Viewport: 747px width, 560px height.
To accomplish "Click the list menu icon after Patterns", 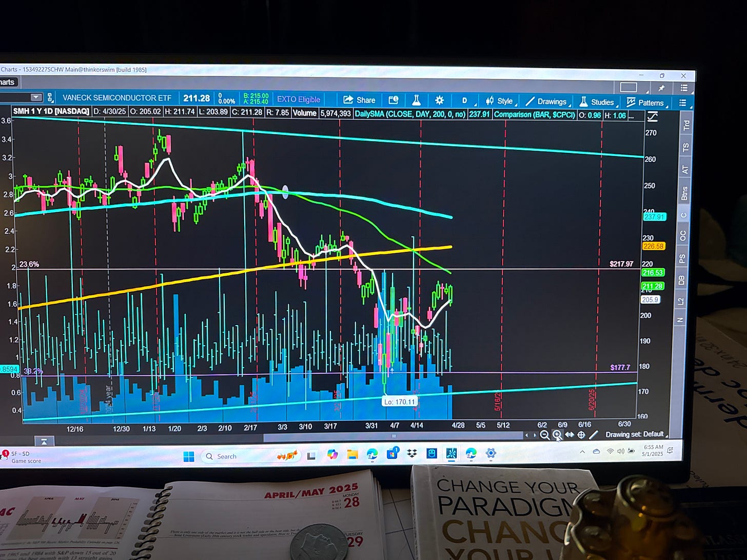I will coord(682,103).
